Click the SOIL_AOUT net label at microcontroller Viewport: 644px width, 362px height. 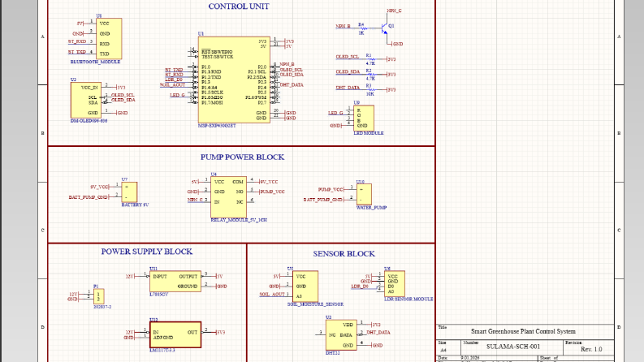coord(172,85)
